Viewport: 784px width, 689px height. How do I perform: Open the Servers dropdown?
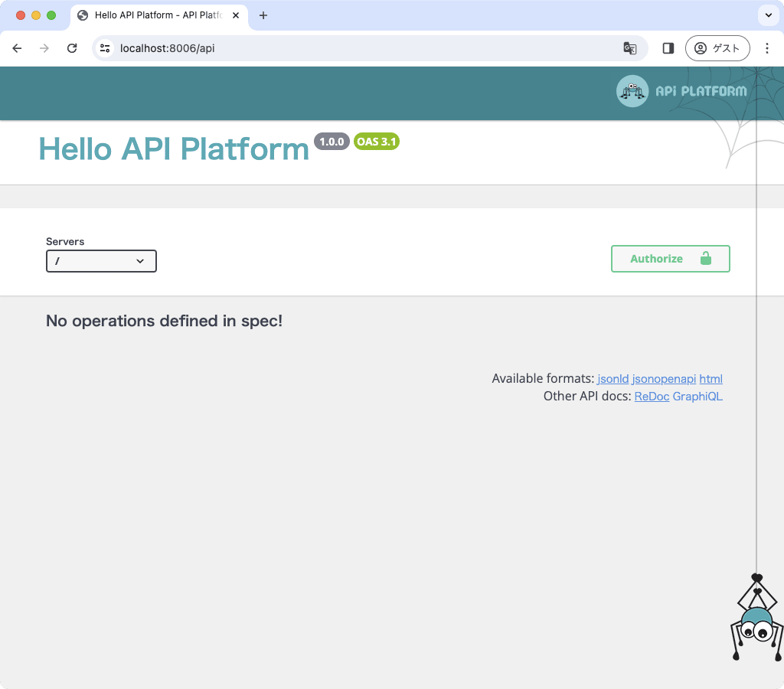click(x=101, y=261)
